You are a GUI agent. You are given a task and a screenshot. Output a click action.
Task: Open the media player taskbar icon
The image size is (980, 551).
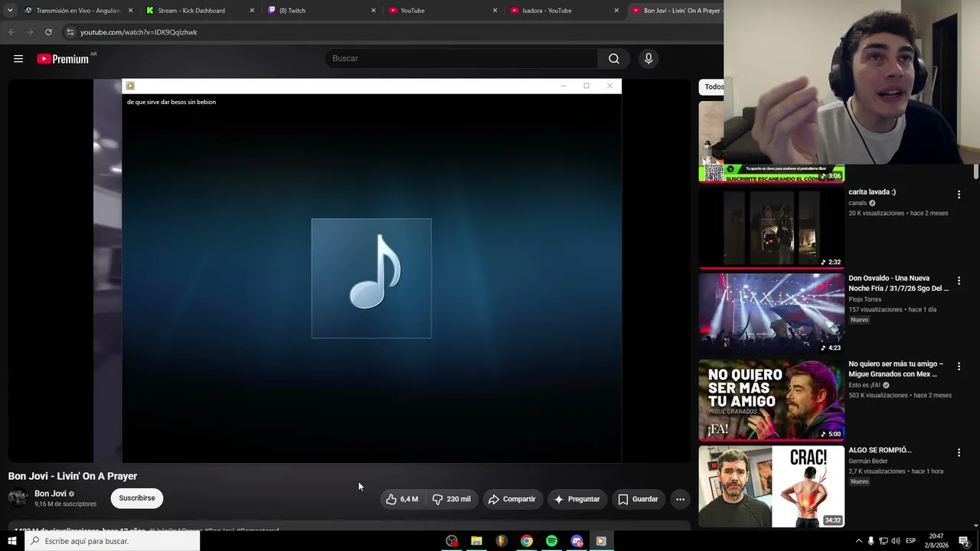tap(601, 541)
